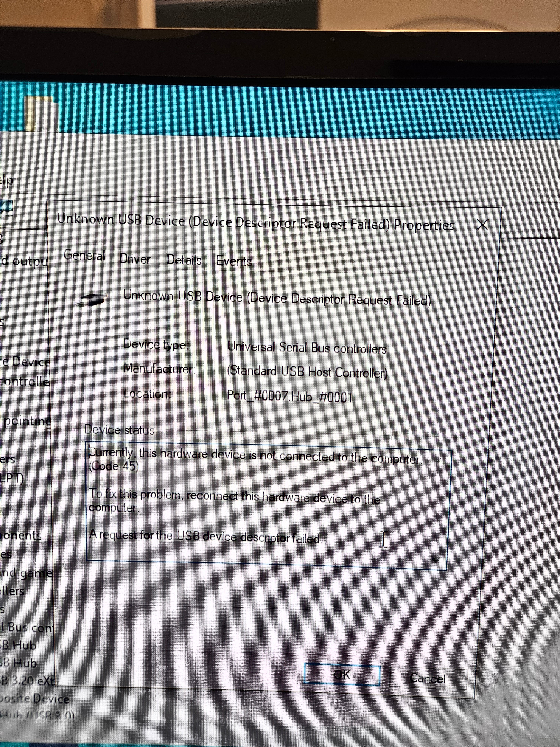Select the USB 3.20 eXtensible controller entry

[27, 681]
